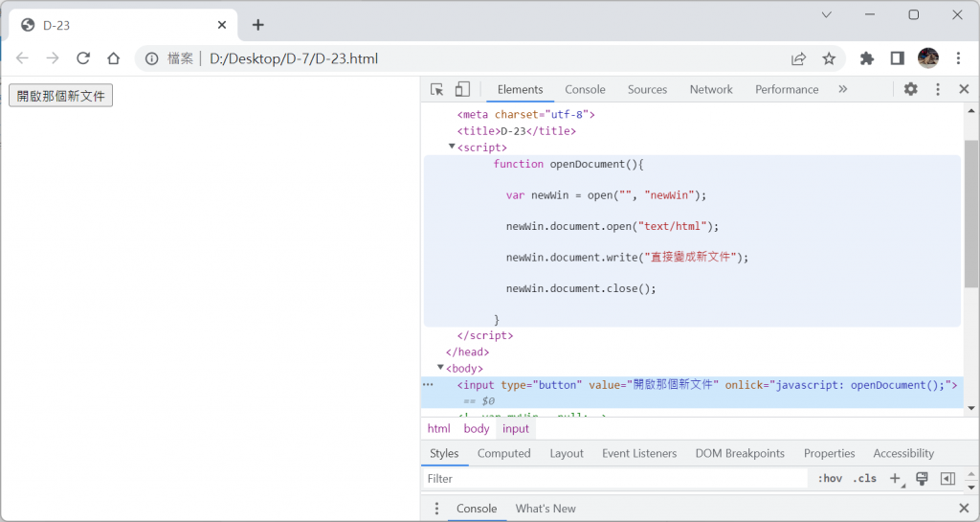This screenshot has width=980, height=522.
Task: Click the function openDocument code line
Action: (568, 164)
